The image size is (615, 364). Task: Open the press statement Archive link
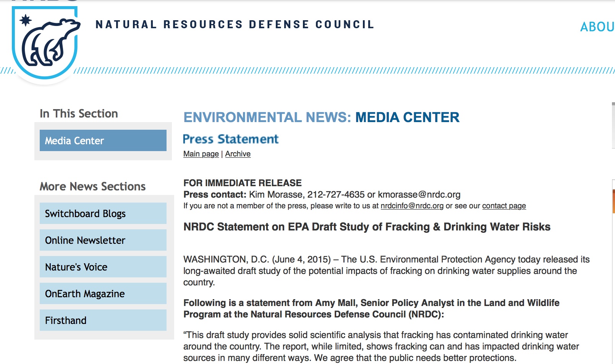238,154
